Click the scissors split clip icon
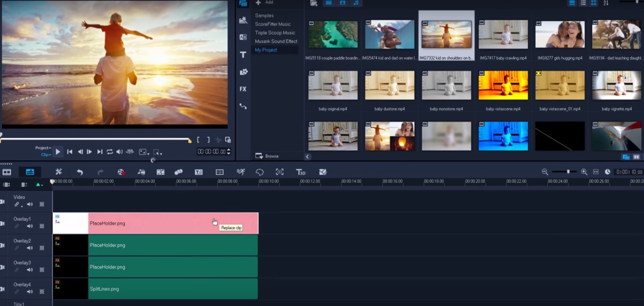This screenshot has width=644, height=306. click(218, 140)
